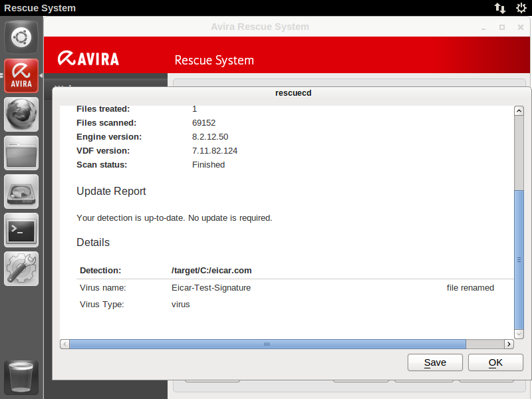Open the power gear system menu
This screenshot has width=532, height=399.
(x=521, y=8)
